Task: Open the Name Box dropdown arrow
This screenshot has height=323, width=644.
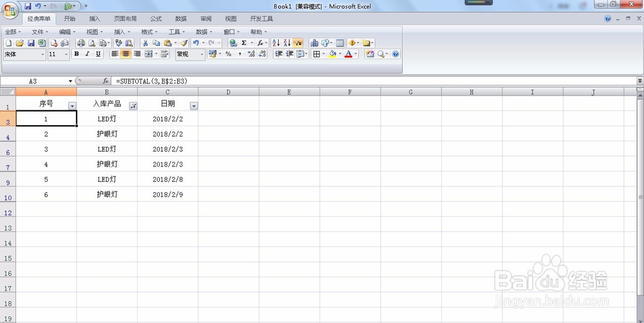Action: click(x=71, y=81)
